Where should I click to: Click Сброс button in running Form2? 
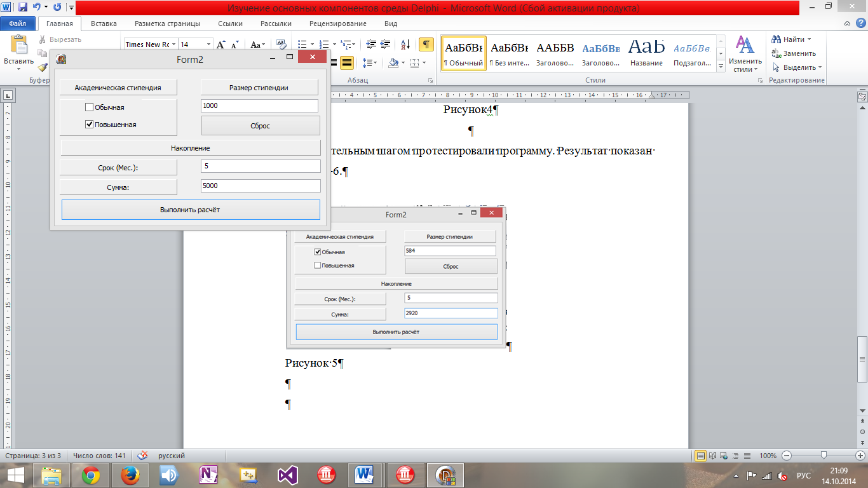(x=261, y=126)
